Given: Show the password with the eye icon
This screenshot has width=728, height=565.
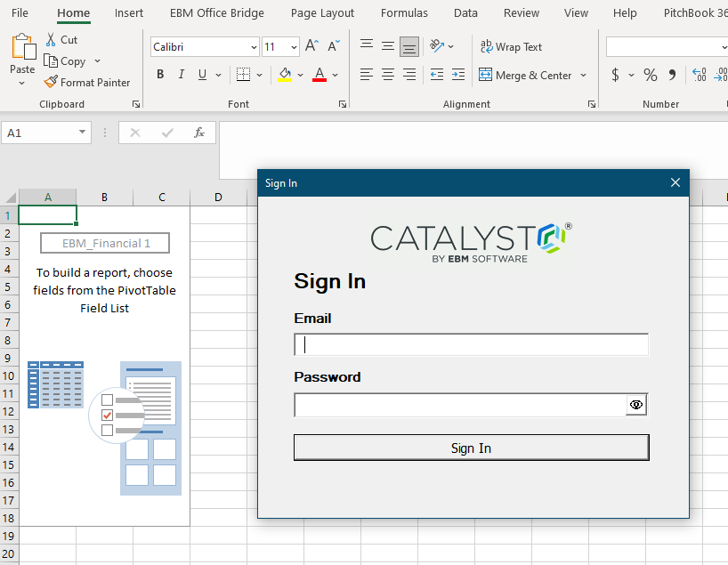Looking at the screenshot, I should tap(636, 405).
